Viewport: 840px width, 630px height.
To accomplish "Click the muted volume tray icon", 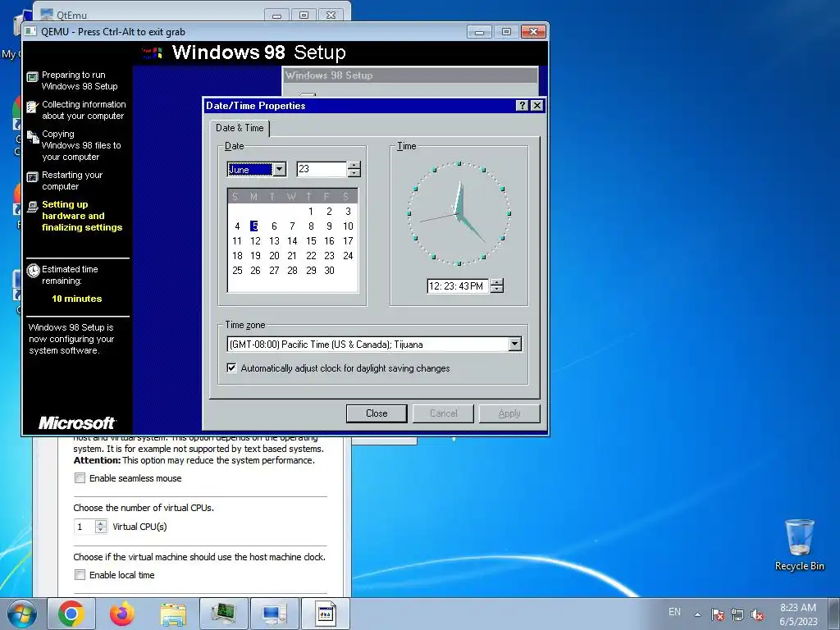I will [x=757, y=614].
